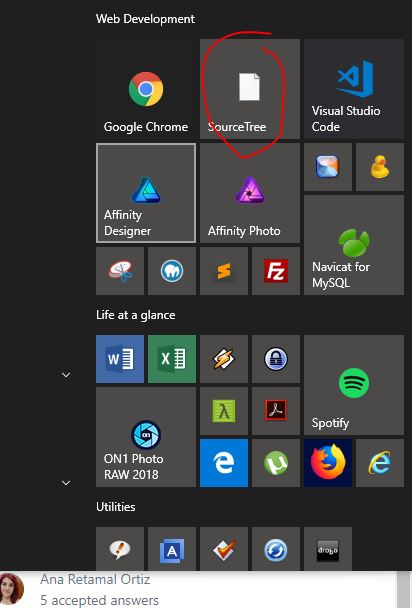Click the upper chevron in the left rail
Viewport: 412px width, 608px height.
click(66, 375)
